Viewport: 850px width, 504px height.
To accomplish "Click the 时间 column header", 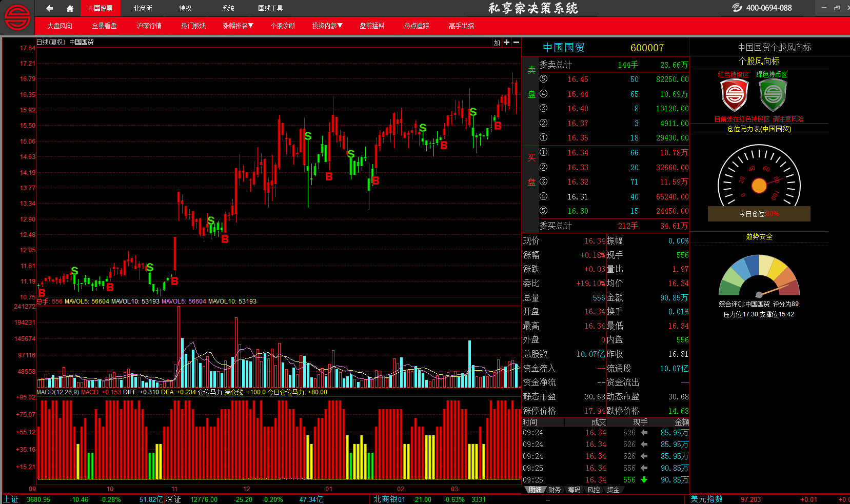I will point(530,422).
